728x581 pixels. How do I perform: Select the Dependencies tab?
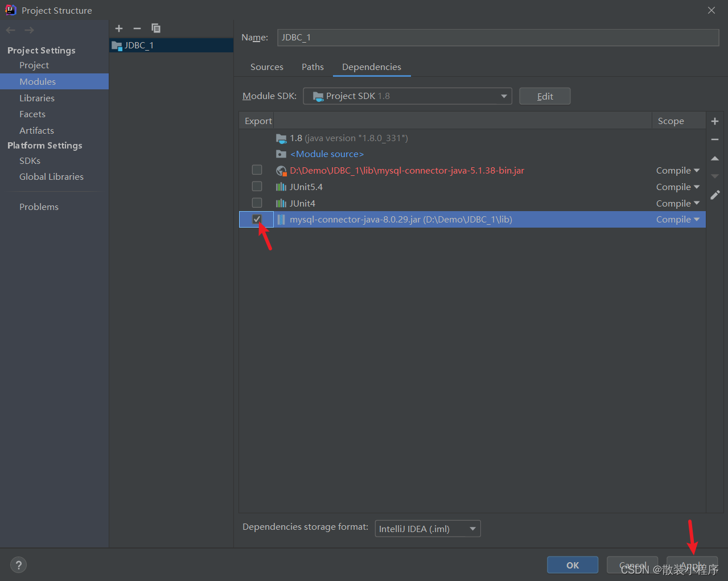click(x=372, y=67)
